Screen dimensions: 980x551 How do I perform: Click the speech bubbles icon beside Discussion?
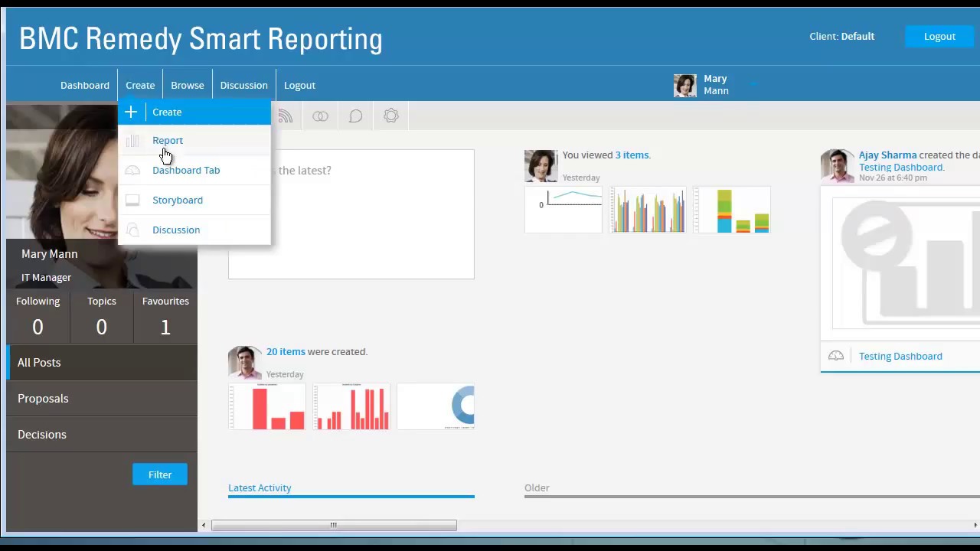[132, 230]
